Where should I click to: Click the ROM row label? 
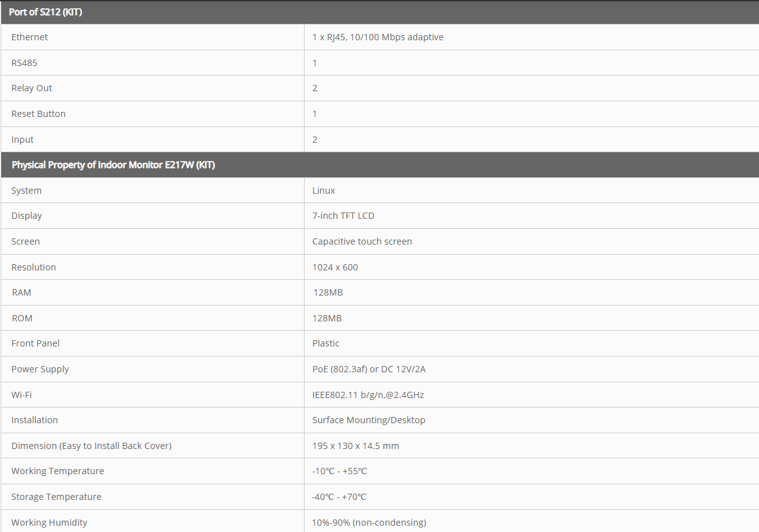pyautogui.click(x=22, y=318)
